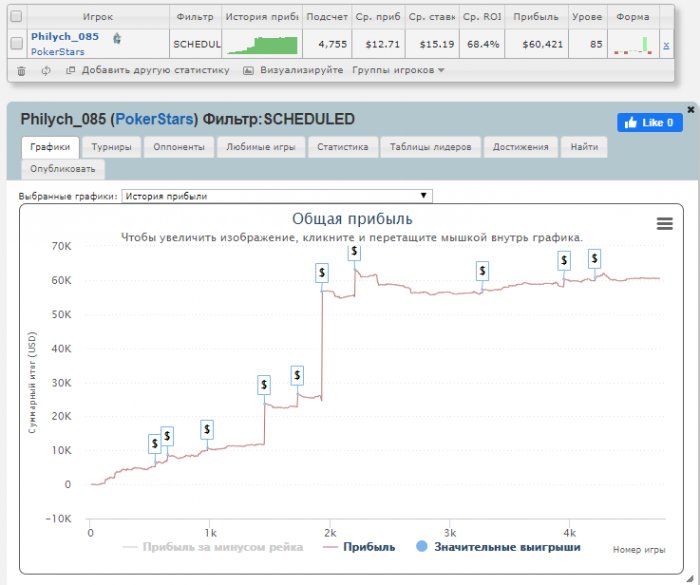The width and height of the screenshot is (700, 585).
Task: Click the green profit history mini chart
Action: pyautogui.click(x=262, y=45)
